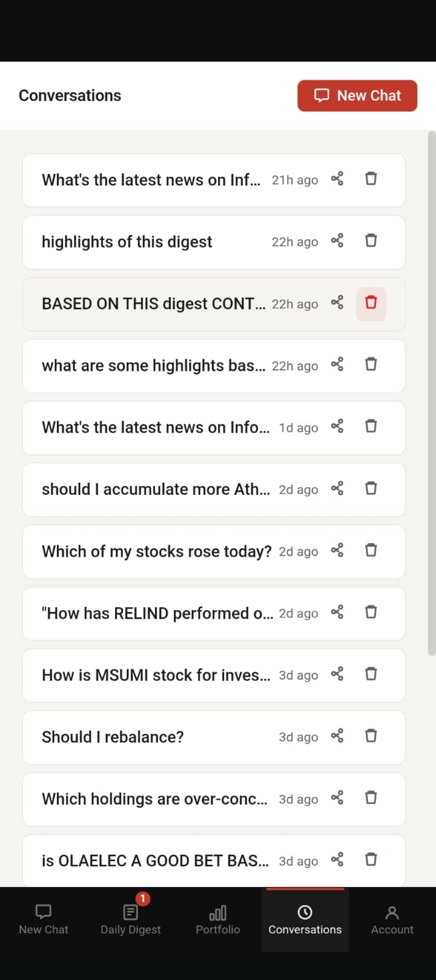The image size is (436, 980).
Task: Open New Chat from bottom navigation
Action: click(x=43, y=919)
